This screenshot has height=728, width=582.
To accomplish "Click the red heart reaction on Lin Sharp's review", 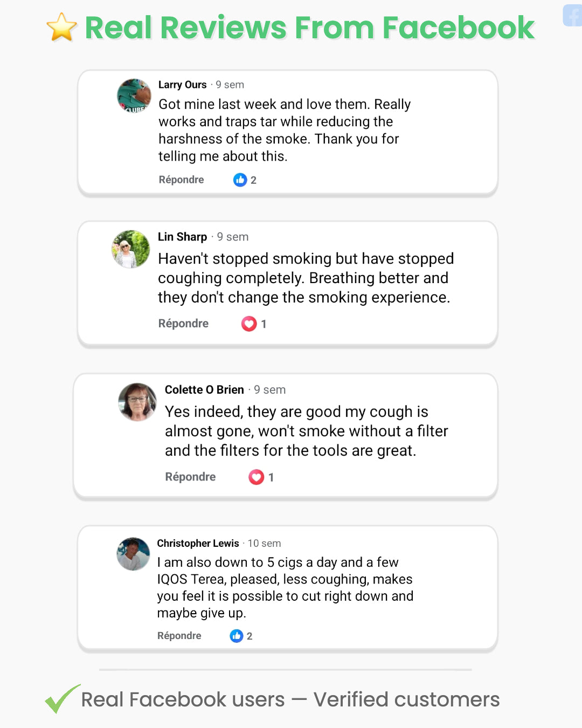I will [x=249, y=324].
